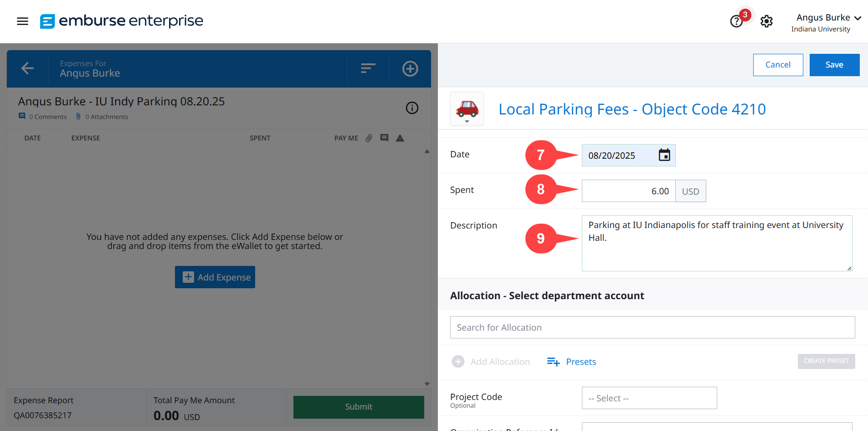Open the settings gear icon

coord(766,21)
